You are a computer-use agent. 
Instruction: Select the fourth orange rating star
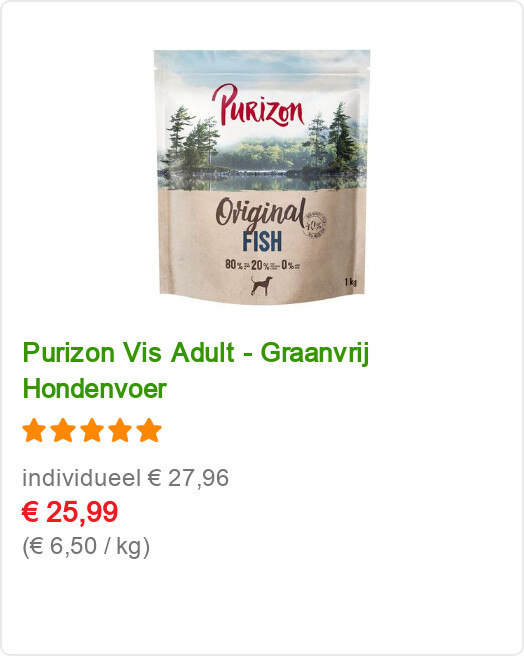coord(121,430)
